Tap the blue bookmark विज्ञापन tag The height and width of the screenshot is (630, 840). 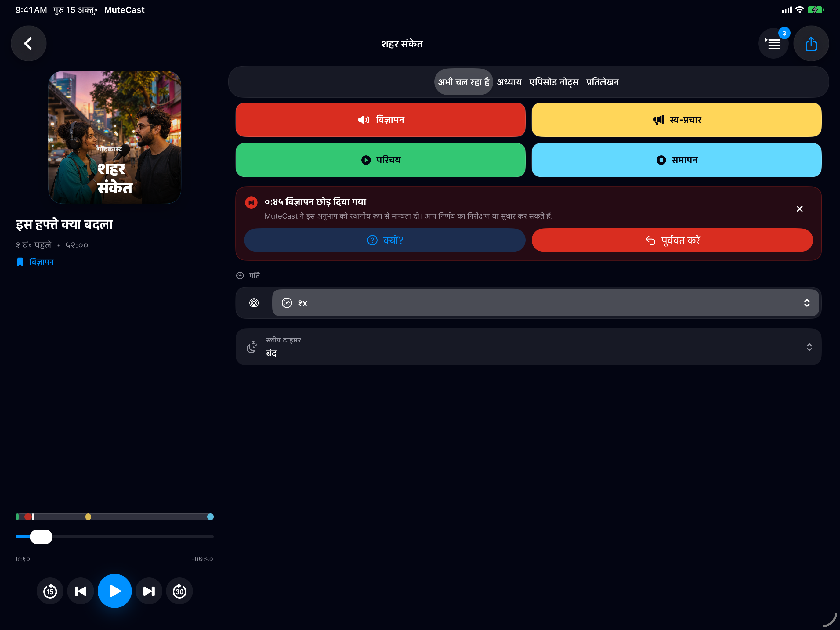pos(35,262)
